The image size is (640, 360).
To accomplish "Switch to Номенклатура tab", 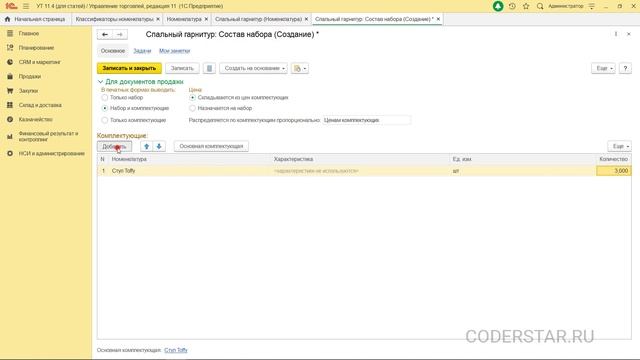I will pos(184,19).
